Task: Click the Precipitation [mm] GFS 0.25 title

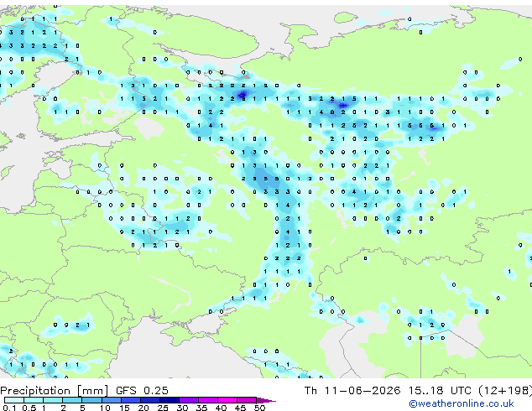Action: tap(84, 391)
